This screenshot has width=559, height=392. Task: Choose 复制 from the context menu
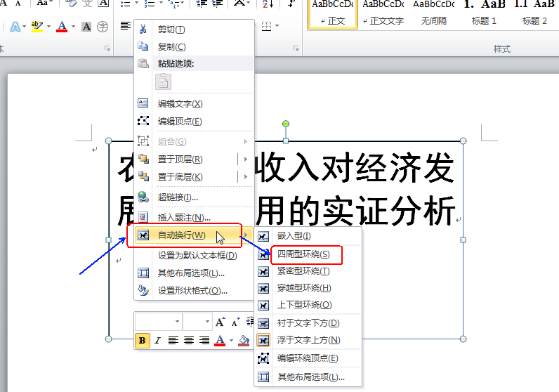coord(171,47)
